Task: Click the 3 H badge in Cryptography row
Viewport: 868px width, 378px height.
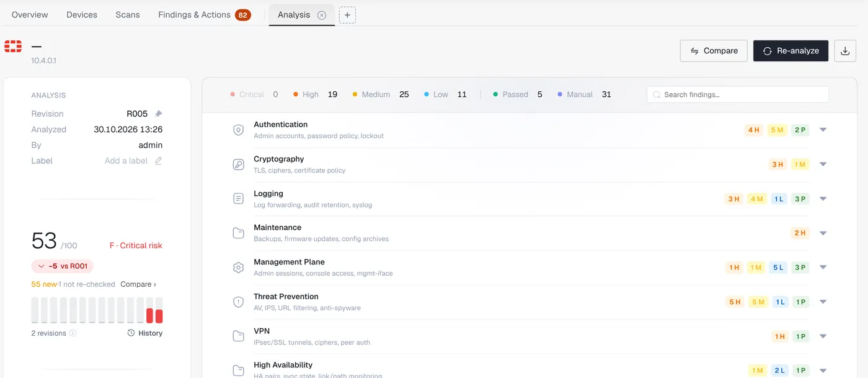Action: (x=777, y=164)
